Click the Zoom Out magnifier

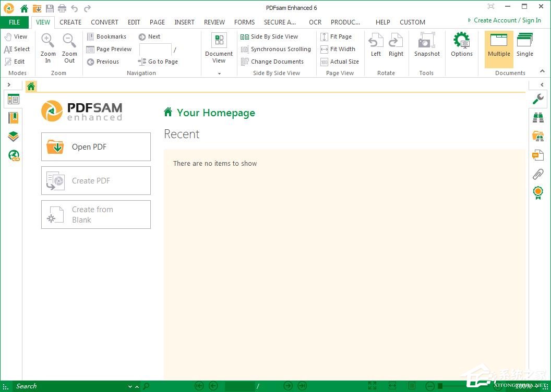tap(69, 48)
